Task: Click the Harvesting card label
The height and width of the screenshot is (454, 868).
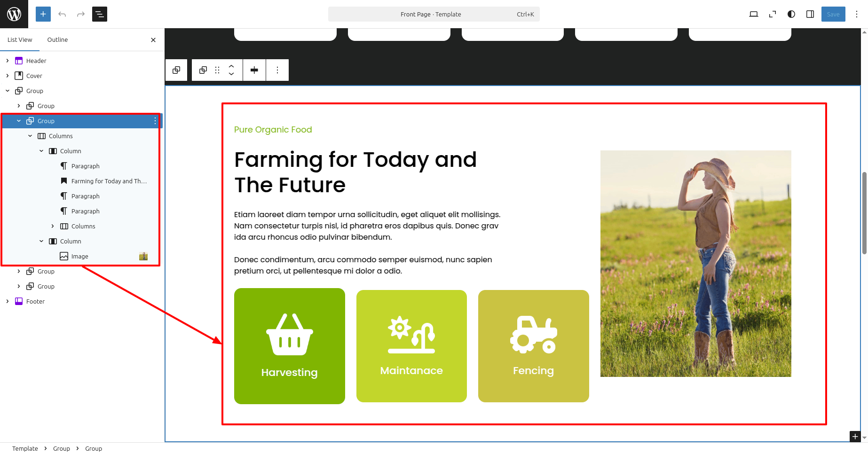Action: click(x=290, y=373)
